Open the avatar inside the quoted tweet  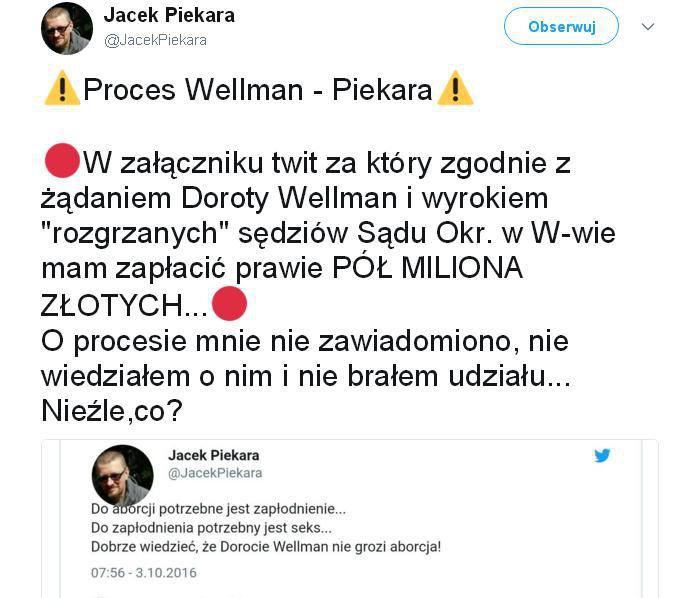[x=123, y=476]
